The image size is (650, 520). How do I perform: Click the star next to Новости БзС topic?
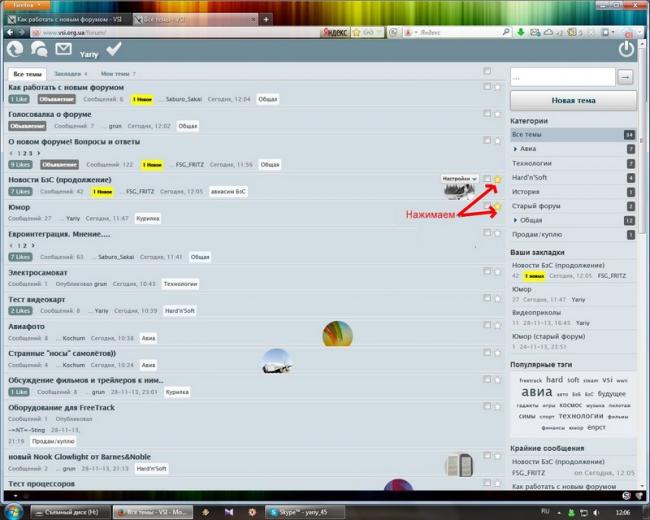pos(497,179)
